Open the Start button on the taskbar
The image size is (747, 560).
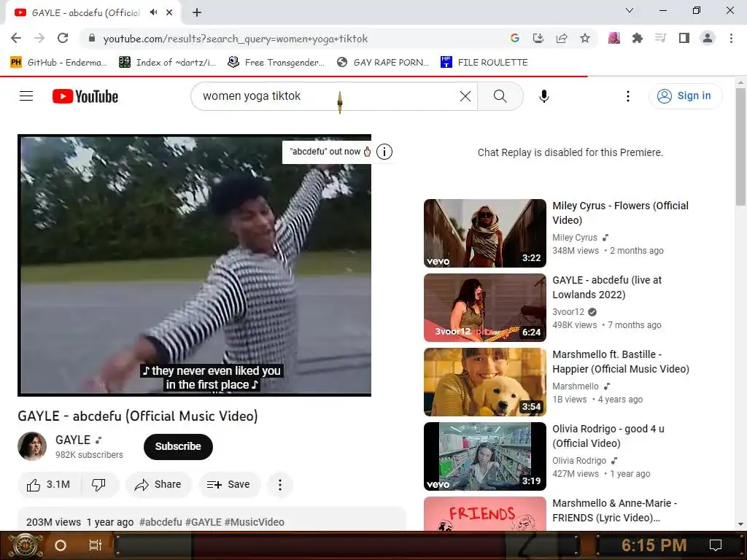[25, 545]
